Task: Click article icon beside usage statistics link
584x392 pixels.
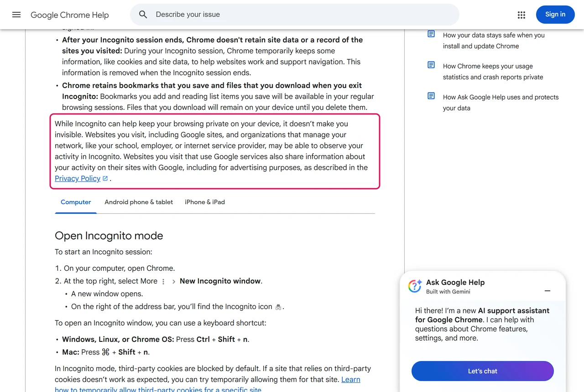Action: (x=431, y=65)
